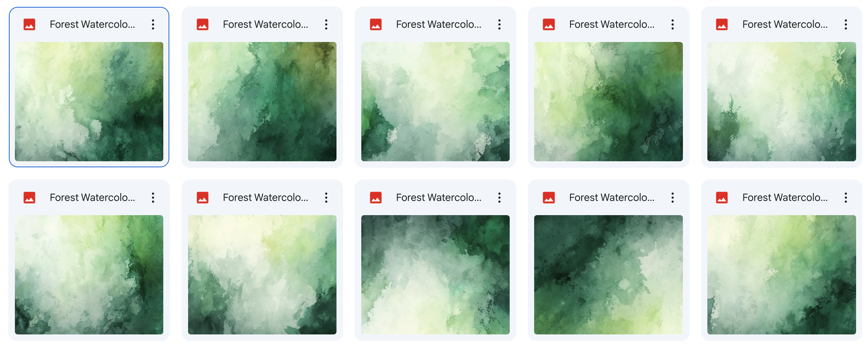This screenshot has height=347, width=868.
Task: Open more actions for last top-row file
Action: [846, 24]
